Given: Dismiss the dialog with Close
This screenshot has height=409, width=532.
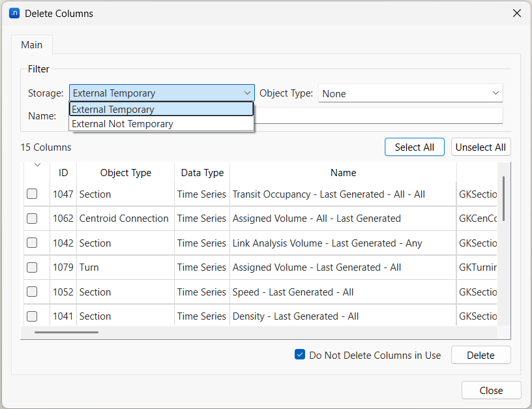Looking at the screenshot, I should click(x=491, y=390).
